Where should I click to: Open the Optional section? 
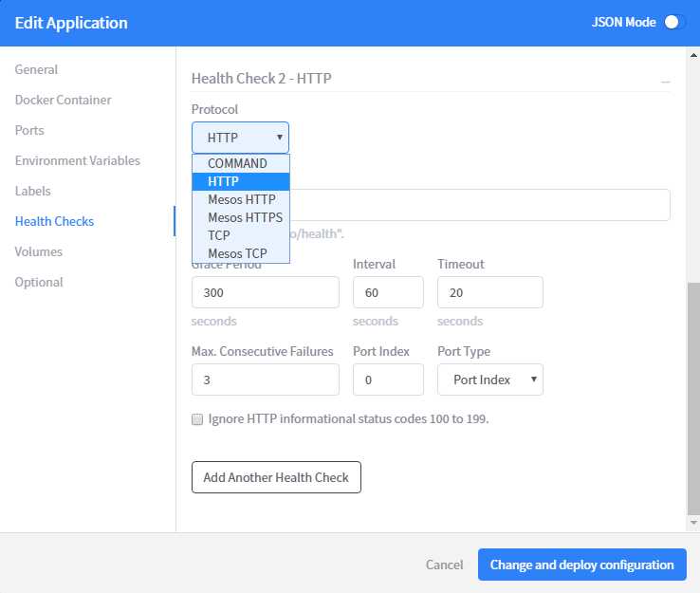pyautogui.click(x=39, y=282)
